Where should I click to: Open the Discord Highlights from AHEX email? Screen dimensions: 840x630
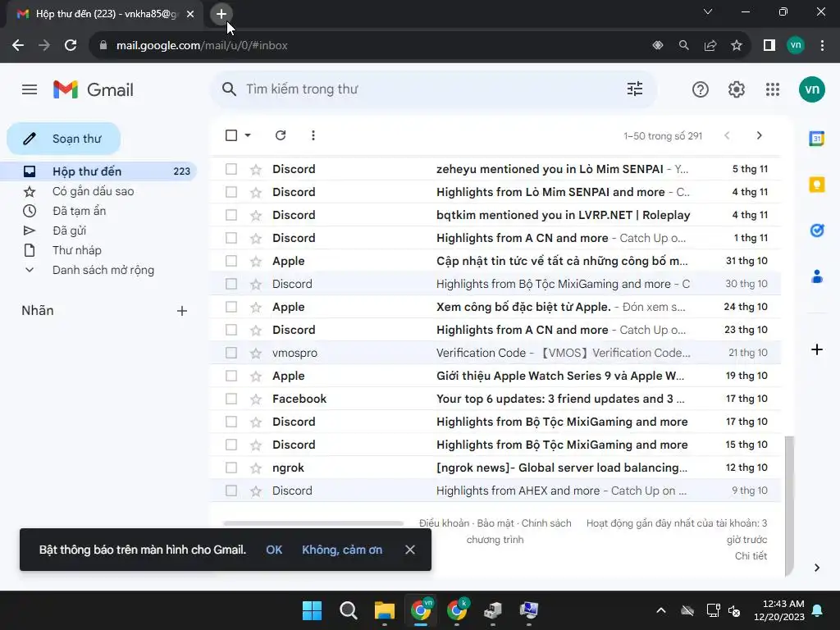coord(495,491)
